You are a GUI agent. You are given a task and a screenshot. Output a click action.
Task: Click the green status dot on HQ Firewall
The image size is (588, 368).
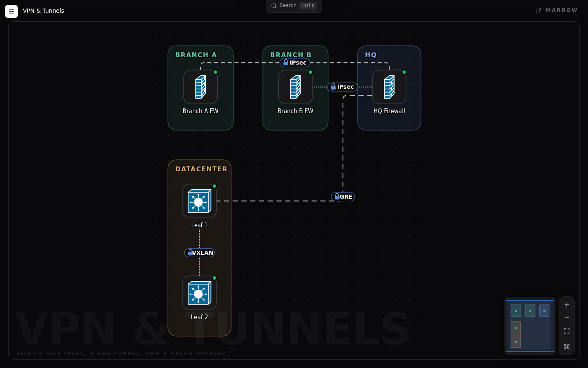(x=404, y=72)
